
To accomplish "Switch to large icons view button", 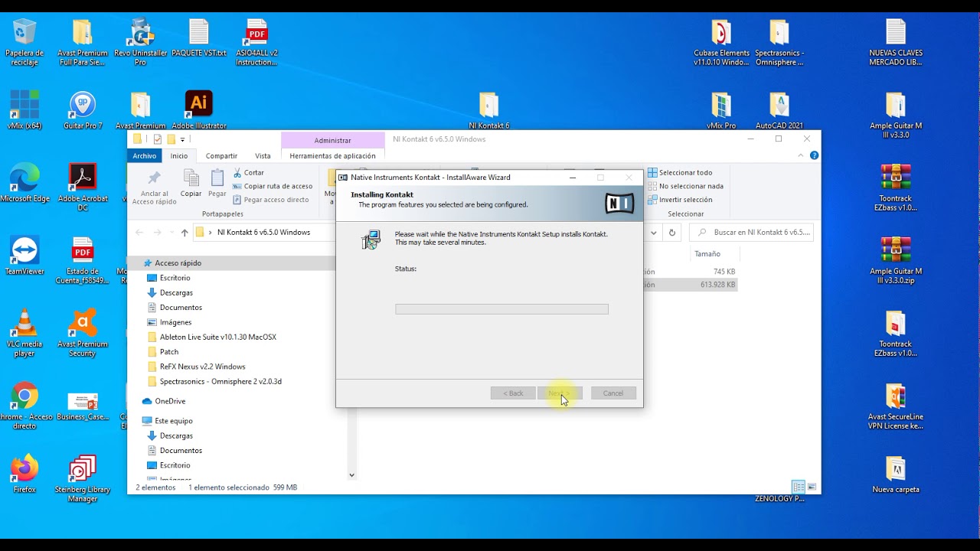I will 812,487.
